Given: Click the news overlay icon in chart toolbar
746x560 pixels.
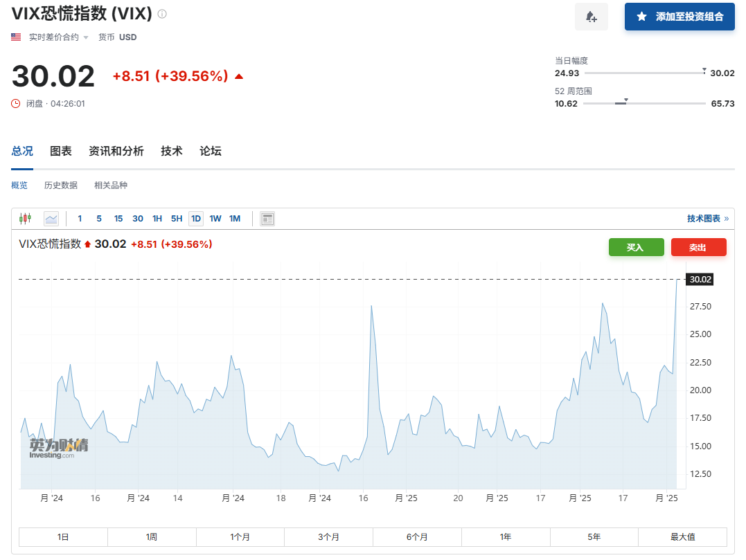Looking at the screenshot, I should 267,219.
